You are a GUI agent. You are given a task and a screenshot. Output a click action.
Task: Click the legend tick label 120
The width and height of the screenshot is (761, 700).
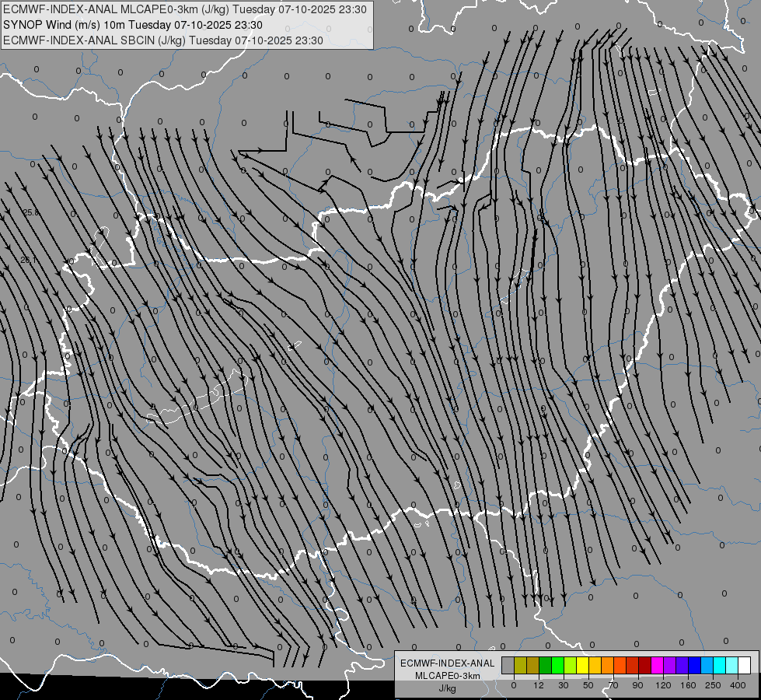663,685
